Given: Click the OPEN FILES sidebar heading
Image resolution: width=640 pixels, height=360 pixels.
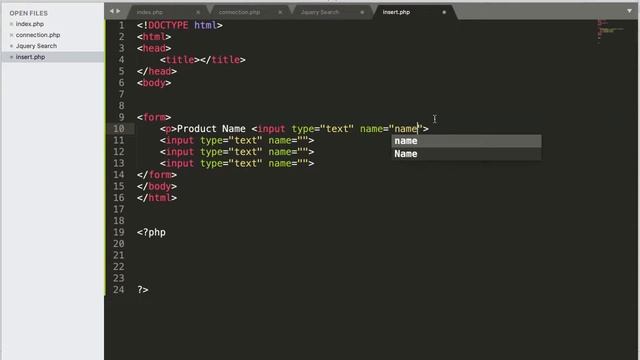Looking at the screenshot, I should [x=29, y=13].
